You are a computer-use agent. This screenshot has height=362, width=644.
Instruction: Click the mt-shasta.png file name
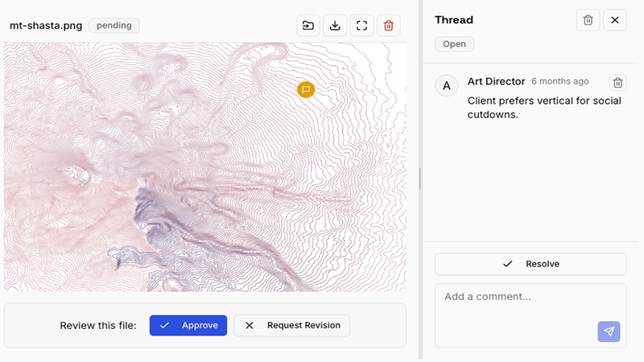click(x=46, y=26)
